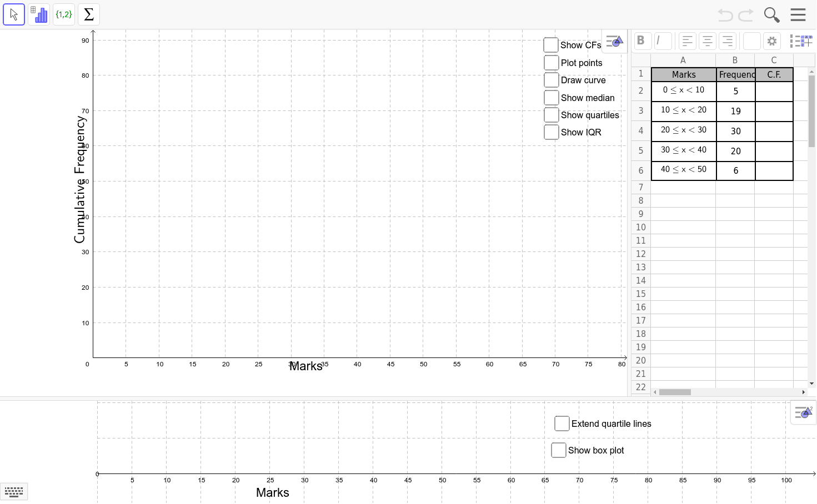
Task: Select frequency cell with value 19
Action: tap(736, 111)
